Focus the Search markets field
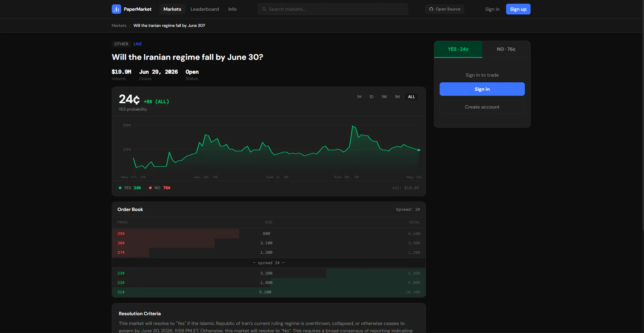644x333 pixels. pyautogui.click(x=333, y=9)
